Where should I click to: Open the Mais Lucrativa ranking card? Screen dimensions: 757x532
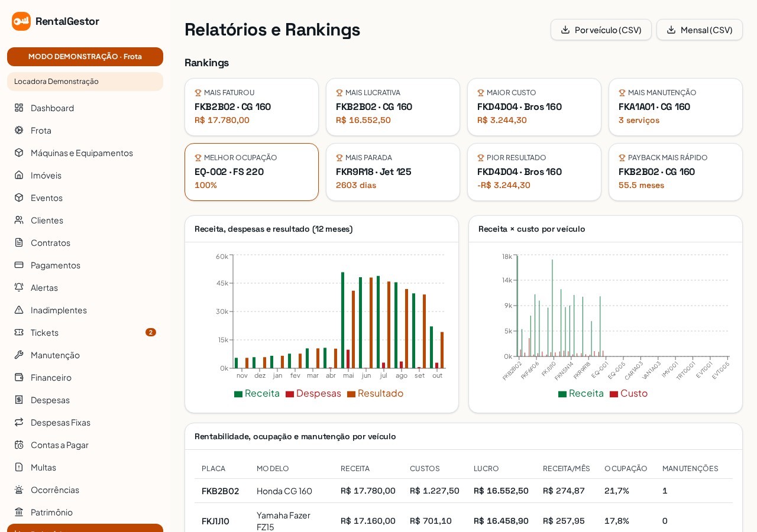[393, 107]
